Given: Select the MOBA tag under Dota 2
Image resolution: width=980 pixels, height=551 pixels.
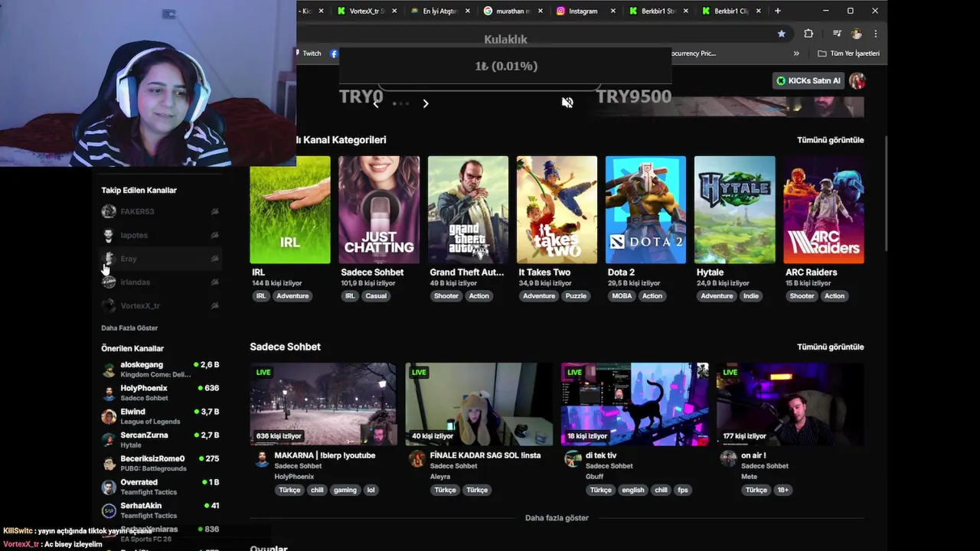Looking at the screenshot, I should tap(622, 296).
